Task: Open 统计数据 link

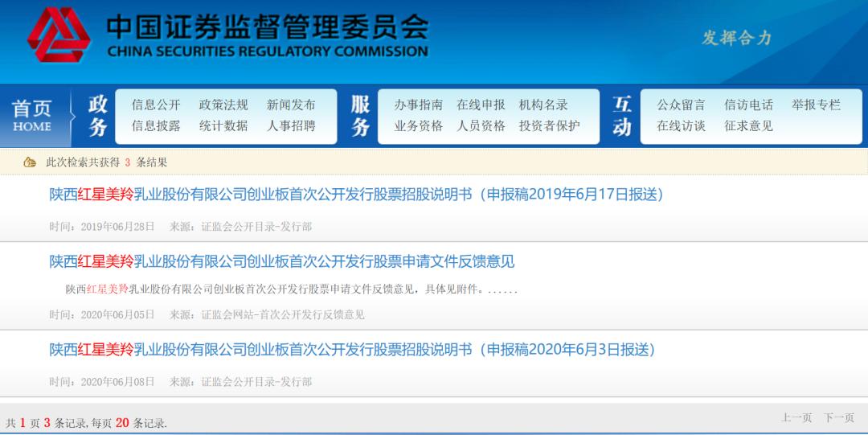Action: (x=223, y=126)
